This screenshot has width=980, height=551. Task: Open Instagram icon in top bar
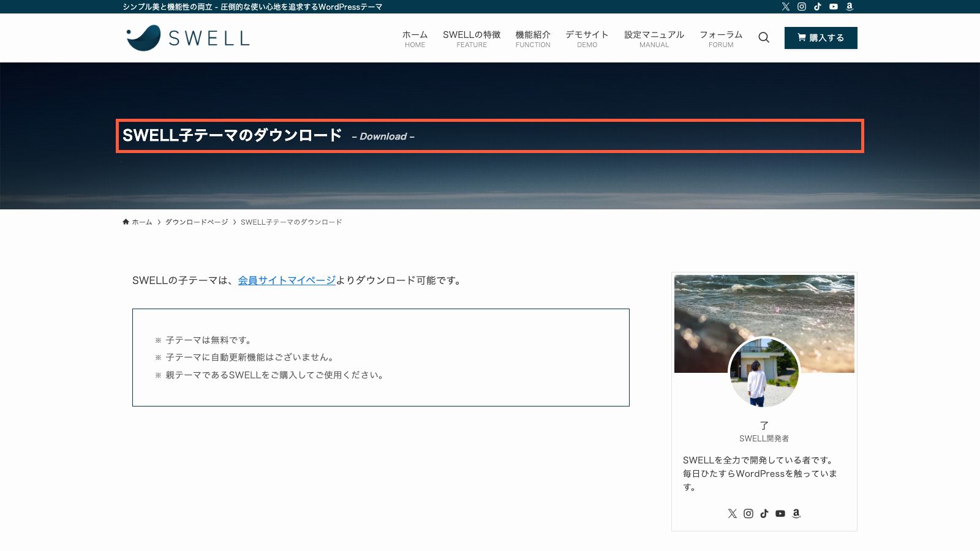click(802, 7)
